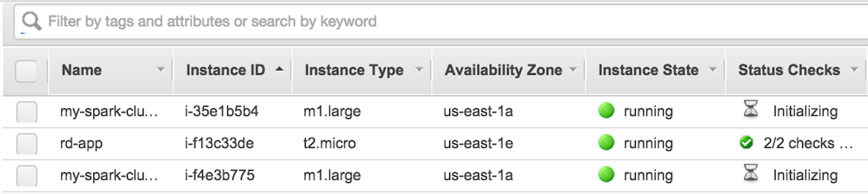Click the i-f13c33de instance ID
The width and height of the screenshot is (868, 194).
point(219,143)
